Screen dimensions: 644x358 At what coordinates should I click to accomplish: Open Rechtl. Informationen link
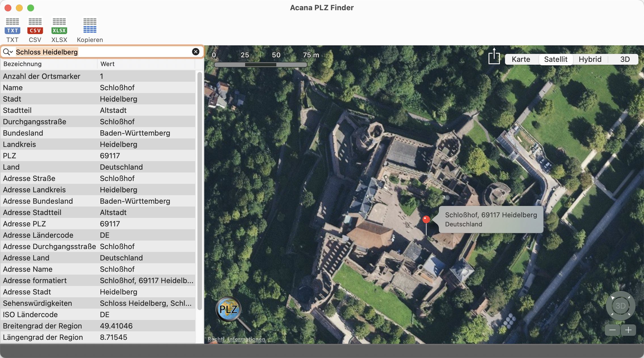236,339
